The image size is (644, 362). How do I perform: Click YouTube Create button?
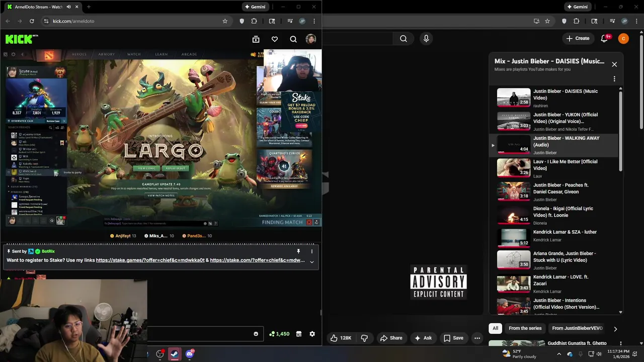pos(578,38)
